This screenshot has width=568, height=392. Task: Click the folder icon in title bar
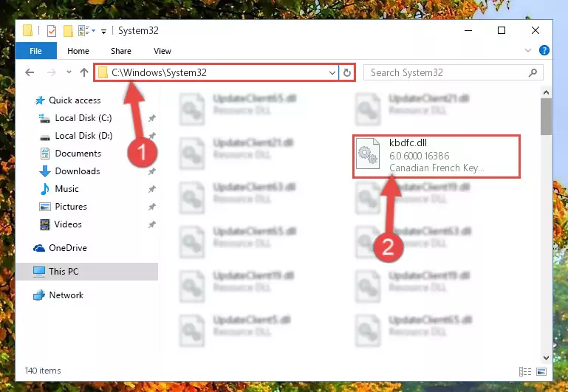pos(28,30)
